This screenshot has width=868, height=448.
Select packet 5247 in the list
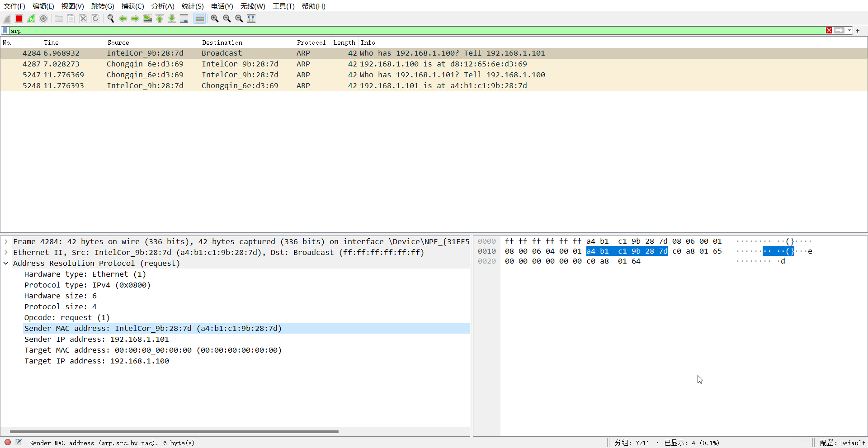coord(434,75)
